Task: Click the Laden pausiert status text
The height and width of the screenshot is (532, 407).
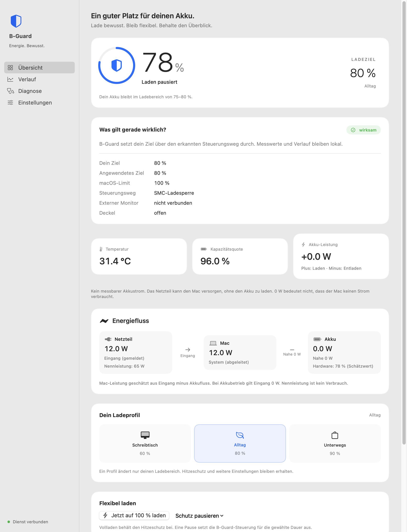Action: 159,82
